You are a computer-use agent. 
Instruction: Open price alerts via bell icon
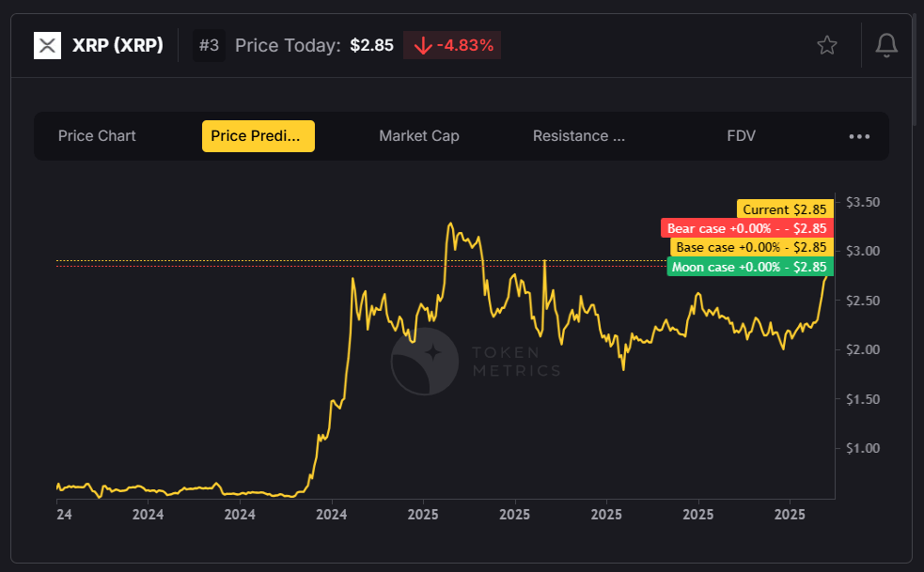pyautogui.click(x=886, y=45)
